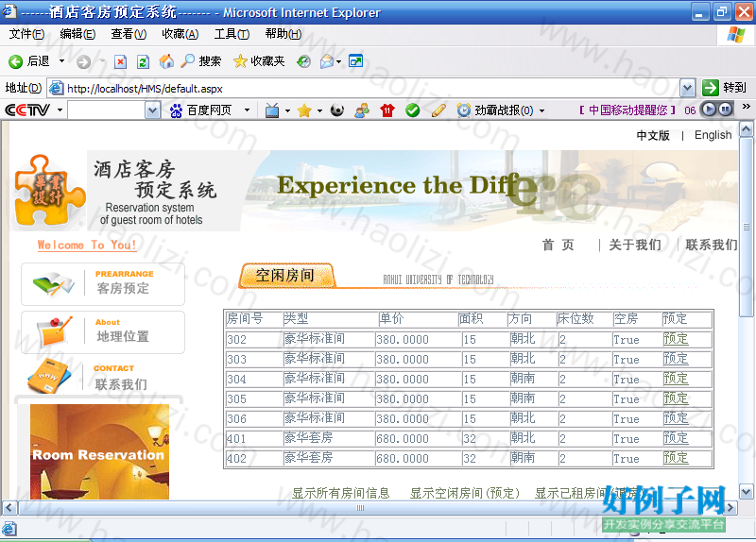Stop page loading with red X icon

(121, 61)
